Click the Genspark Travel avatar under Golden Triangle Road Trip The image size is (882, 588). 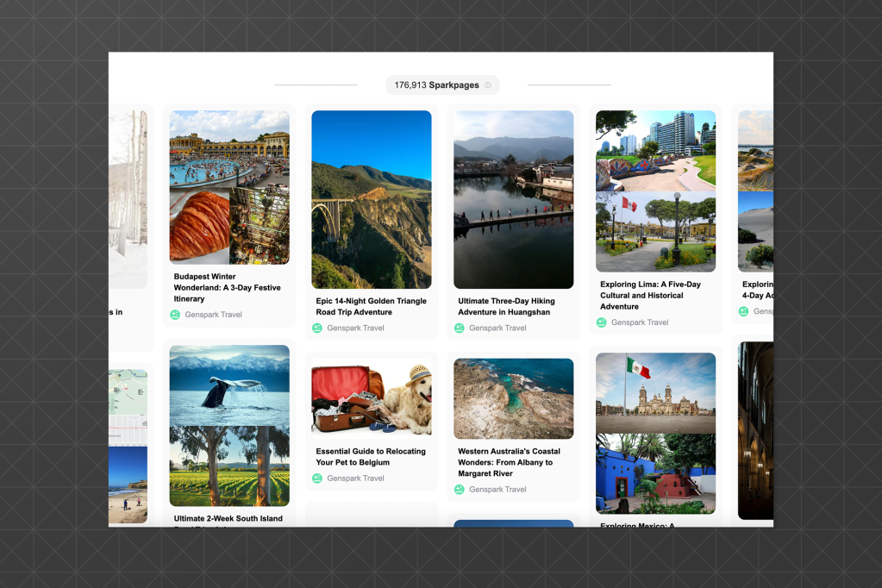[x=317, y=328]
